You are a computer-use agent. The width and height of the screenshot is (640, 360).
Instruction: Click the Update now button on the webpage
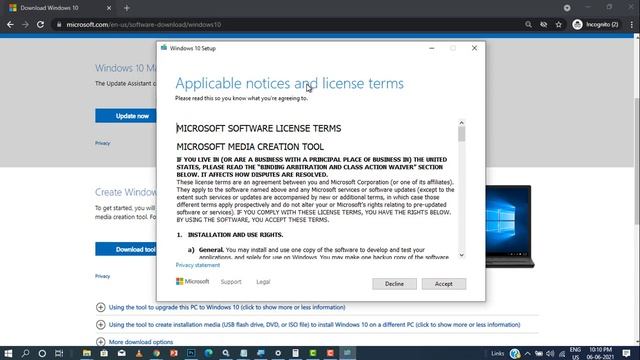(126, 116)
